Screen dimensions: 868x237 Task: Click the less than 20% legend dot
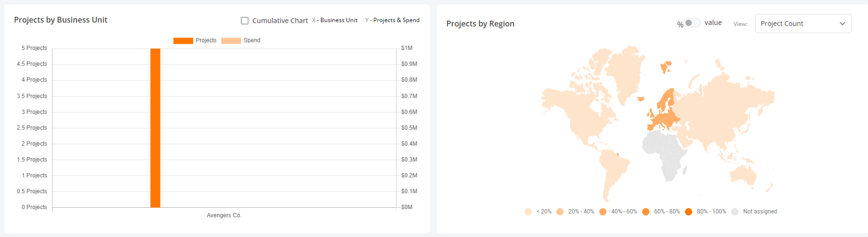528,212
